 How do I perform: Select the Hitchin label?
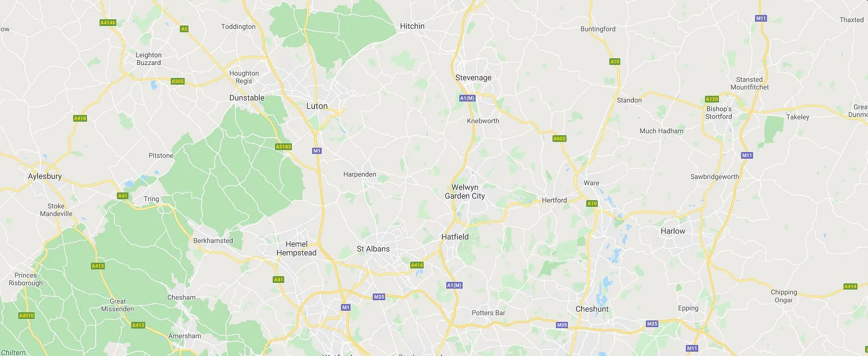412,26
